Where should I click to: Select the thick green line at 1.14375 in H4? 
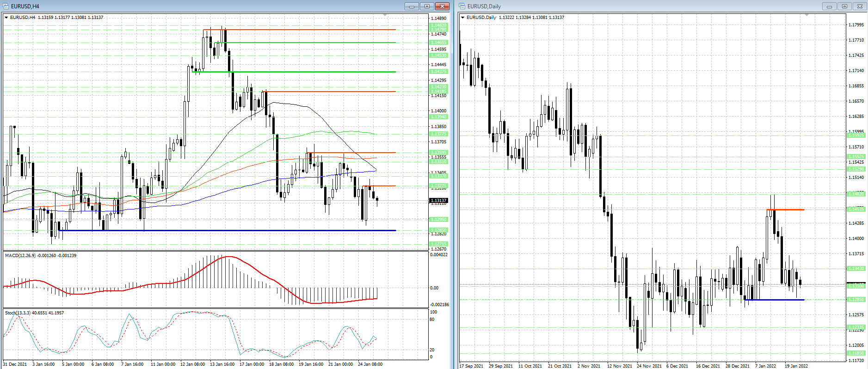coord(294,72)
